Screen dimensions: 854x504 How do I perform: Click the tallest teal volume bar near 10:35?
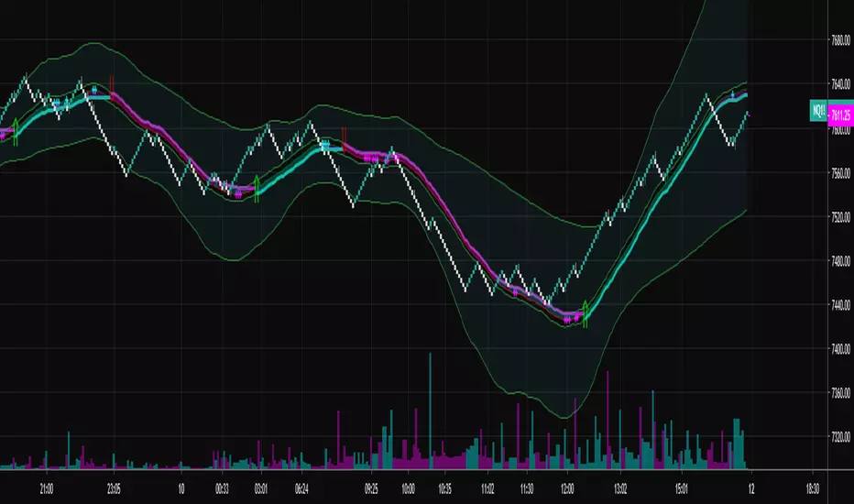[430, 411]
